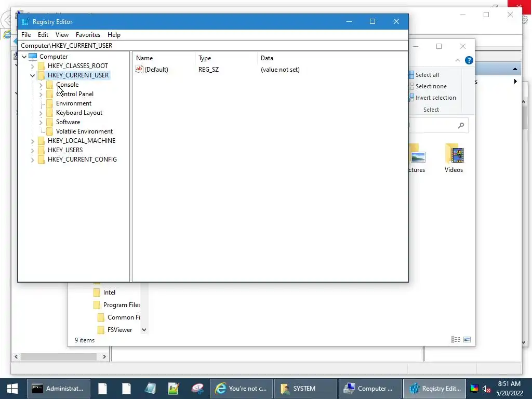Viewport: 532px width, 399px height.
Task: Open the Pictures folder icon
Action: click(417, 154)
